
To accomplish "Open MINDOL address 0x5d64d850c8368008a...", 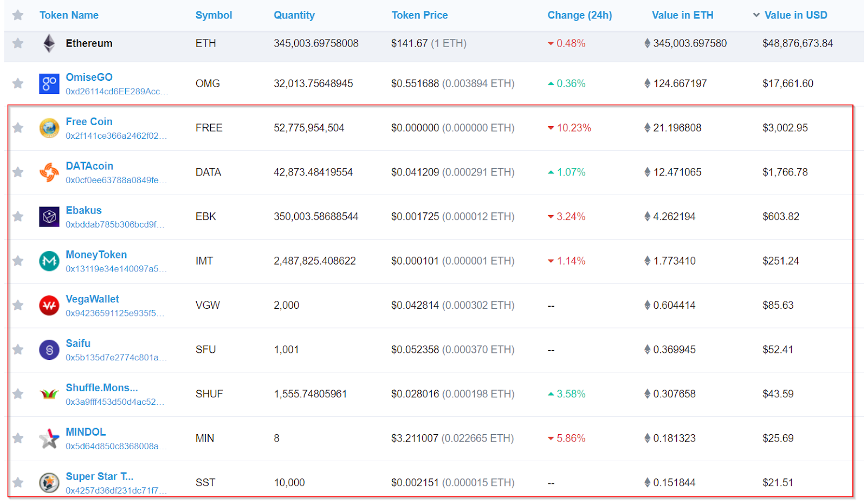I will click(117, 447).
